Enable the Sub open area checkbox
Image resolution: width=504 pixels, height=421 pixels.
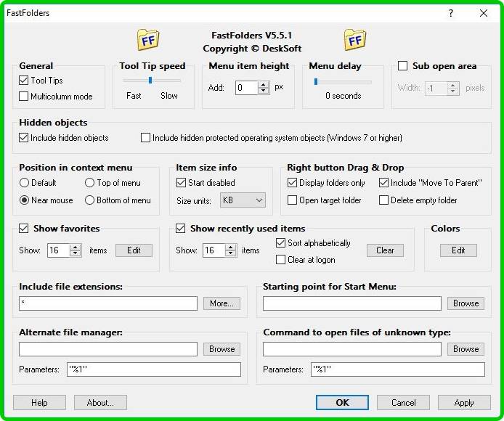click(x=403, y=66)
